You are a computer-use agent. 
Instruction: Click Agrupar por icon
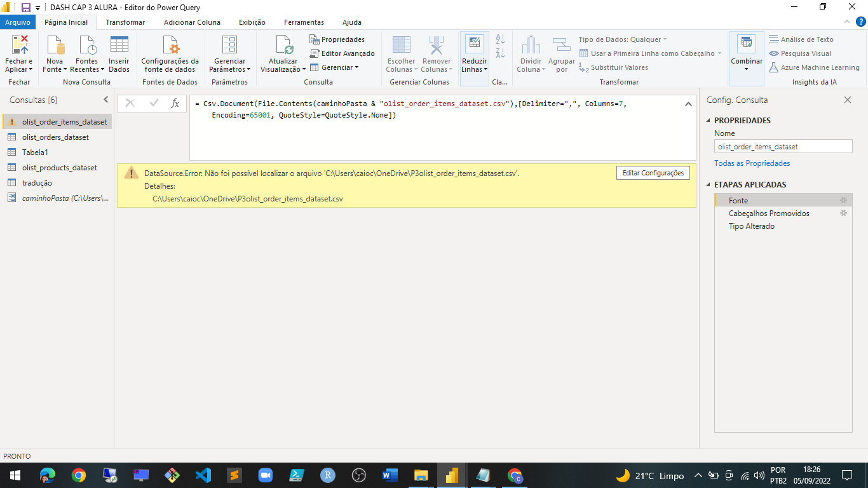pyautogui.click(x=562, y=46)
